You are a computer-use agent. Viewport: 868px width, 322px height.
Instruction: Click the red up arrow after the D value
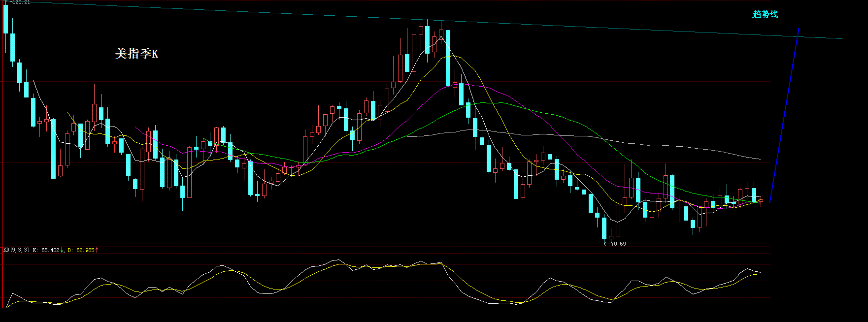pyautogui.click(x=97, y=250)
